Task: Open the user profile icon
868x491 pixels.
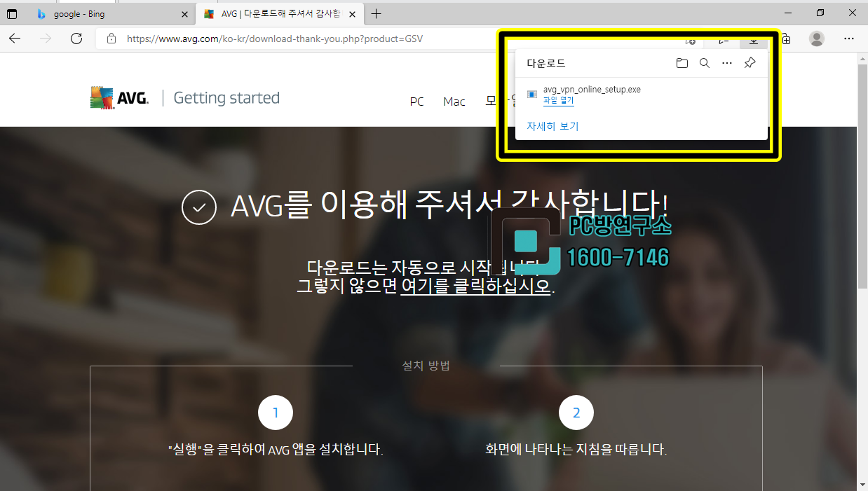Action: pos(817,39)
